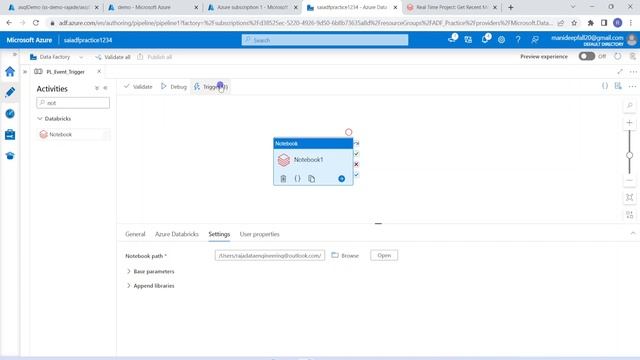Switch to the Settings tab
Image resolution: width=640 pixels, height=360 pixels.
click(219, 234)
